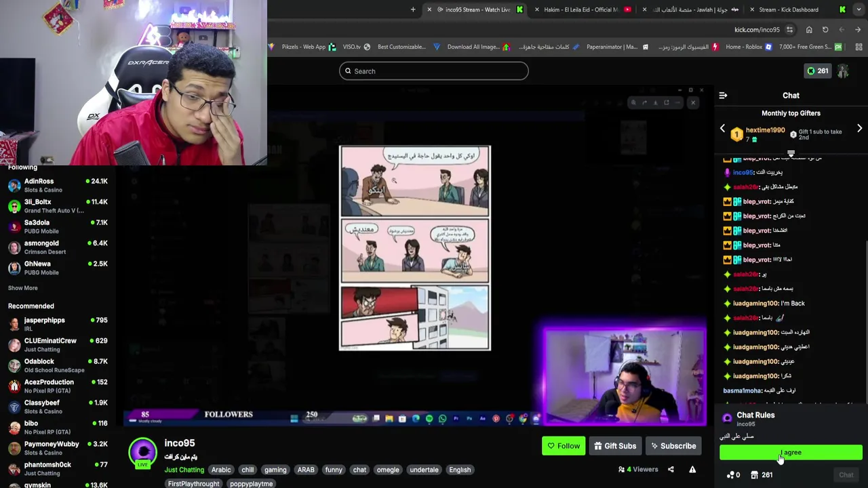
Task: Click the Kick search field
Action: coord(434,71)
